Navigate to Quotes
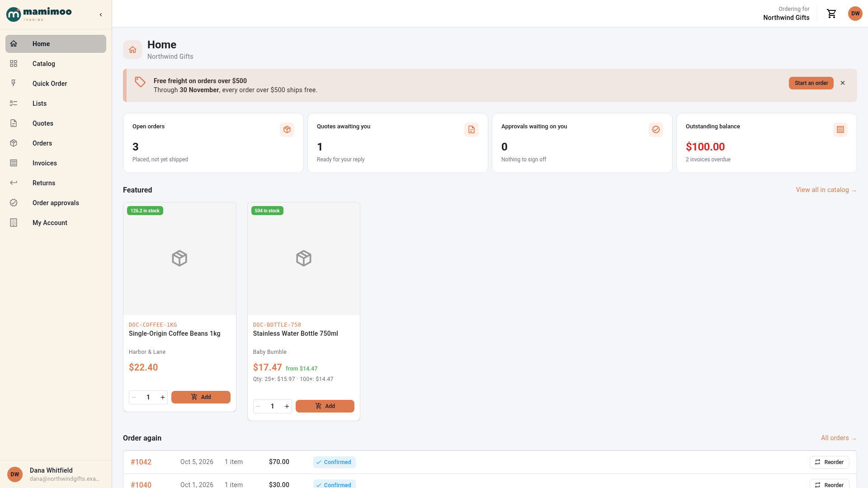This screenshot has height=488, width=868. point(56,123)
